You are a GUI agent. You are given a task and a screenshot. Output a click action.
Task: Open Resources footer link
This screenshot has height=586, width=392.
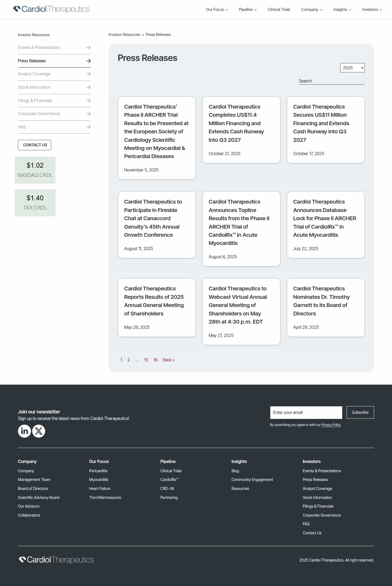pos(240,489)
